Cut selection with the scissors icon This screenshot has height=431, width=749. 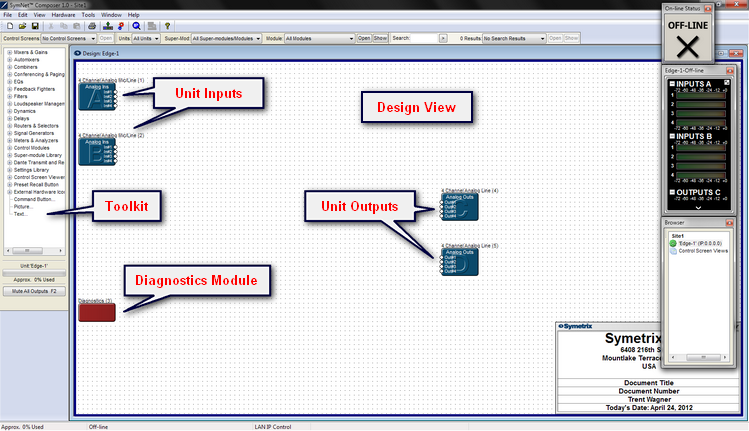51,26
